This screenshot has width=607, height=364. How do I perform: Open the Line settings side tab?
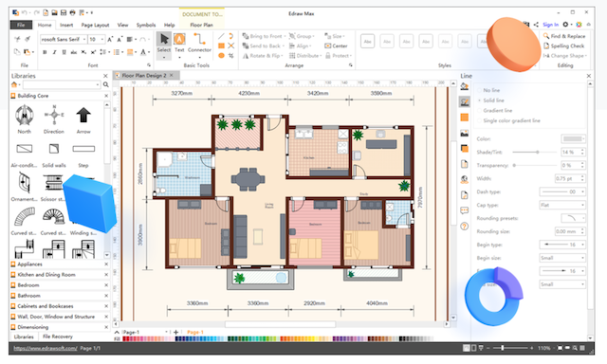click(x=465, y=101)
